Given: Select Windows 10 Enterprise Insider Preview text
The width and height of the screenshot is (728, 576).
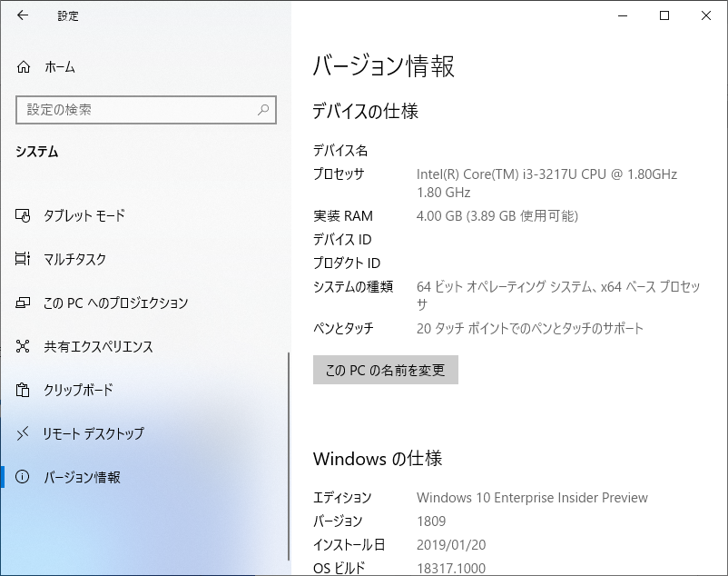Looking at the screenshot, I should (532, 498).
